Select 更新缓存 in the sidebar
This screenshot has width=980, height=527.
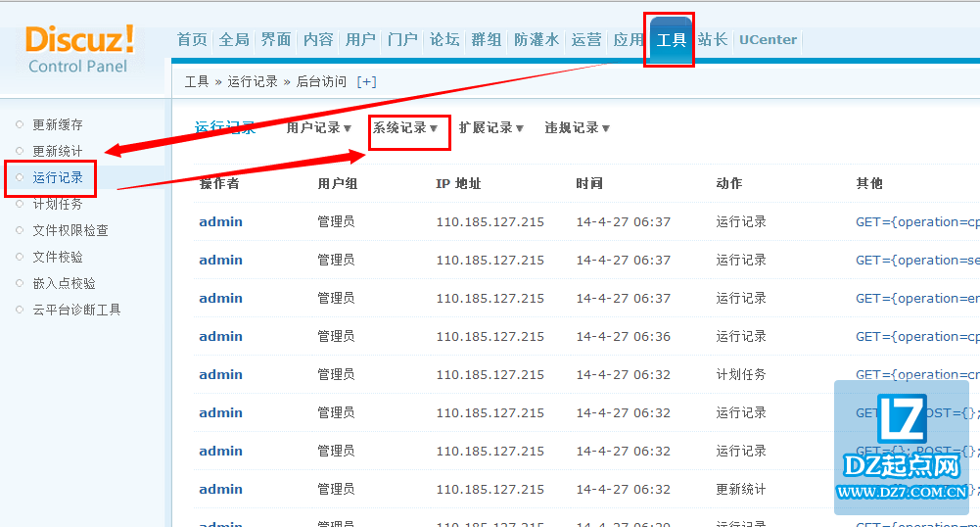click(x=58, y=125)
